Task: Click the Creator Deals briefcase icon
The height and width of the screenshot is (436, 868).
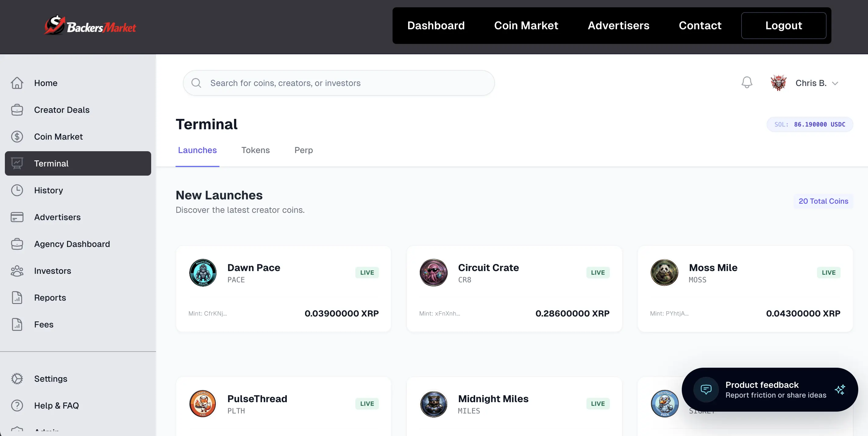Action: point(17,110)
